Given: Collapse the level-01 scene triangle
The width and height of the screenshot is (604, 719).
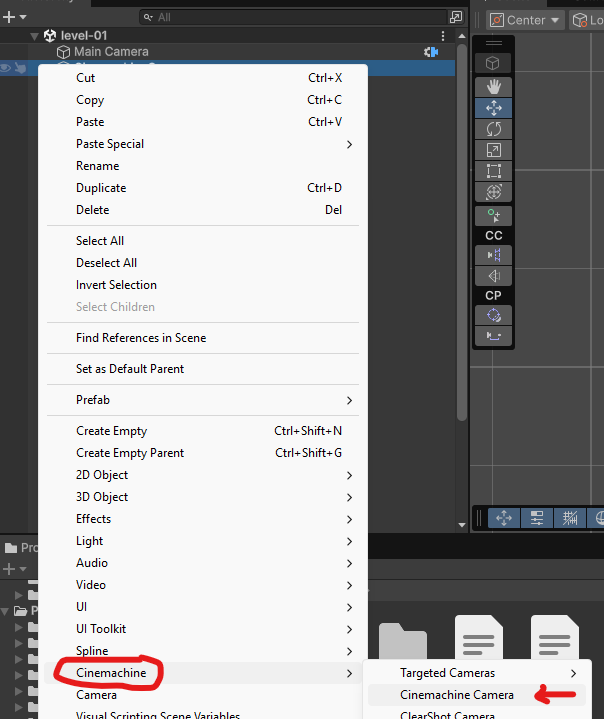Looking at the screenshot, I should (34, 36).
